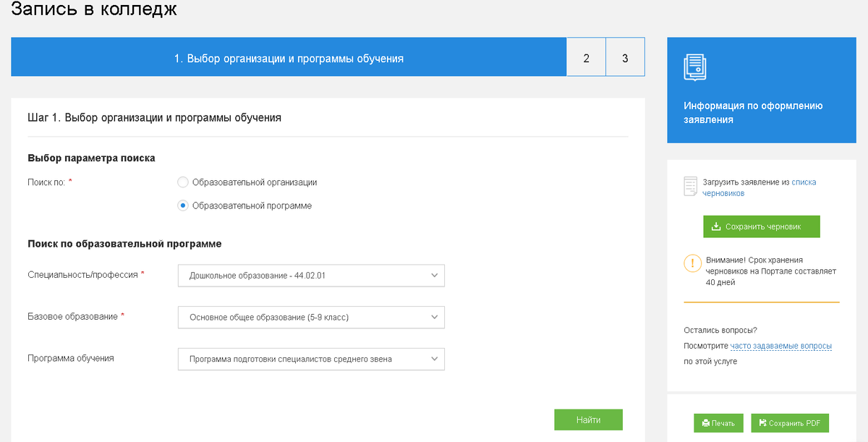
Task: Open the 'Специальность/профессия' dropdown
Action: 311,276
